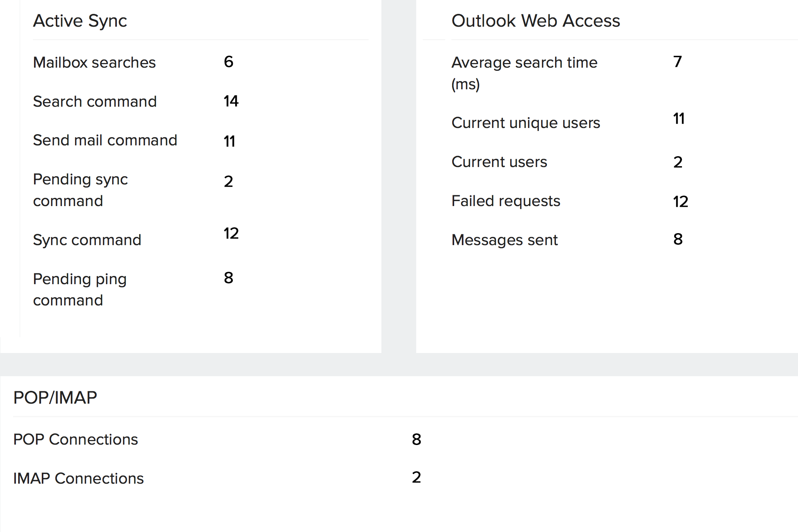Viewport: 798px width, 532px height.
Task: Click the Outlook Web Access heading
Action: (535, 21)
